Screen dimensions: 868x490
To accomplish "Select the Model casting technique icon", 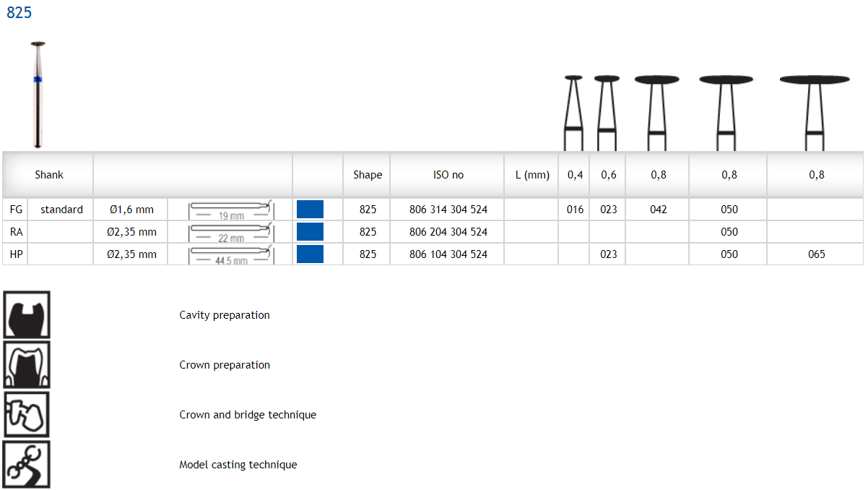I will click(x=27, y=465).
